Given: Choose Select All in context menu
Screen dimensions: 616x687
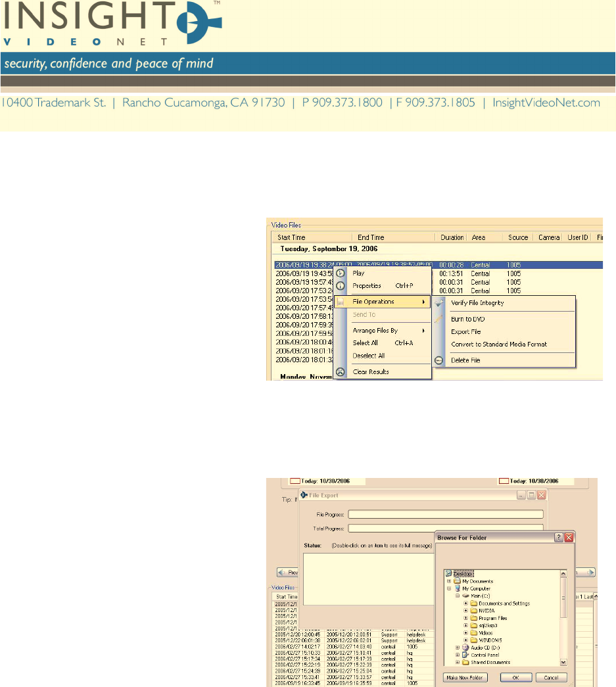Looking at the screenshot, I should pyautogui.click(x=366, y=343).
